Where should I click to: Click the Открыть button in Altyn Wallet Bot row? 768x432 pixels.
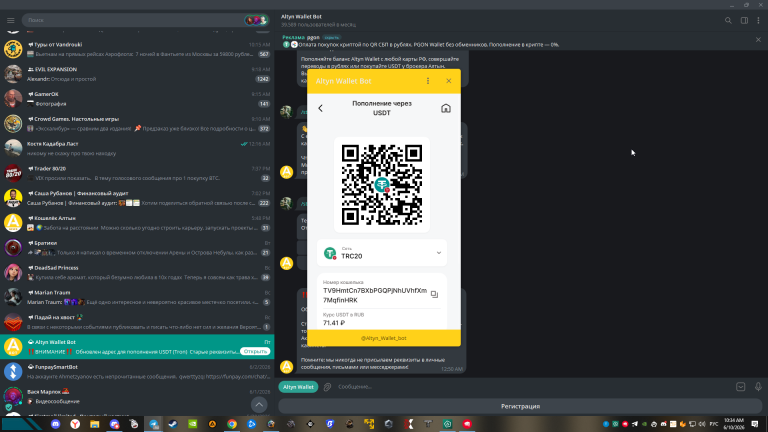[255, 351]
